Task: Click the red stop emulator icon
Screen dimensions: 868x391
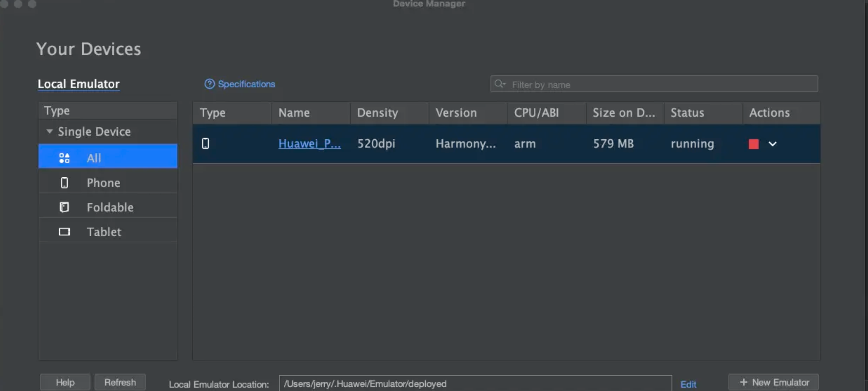Action: pyautogui.click(x=753, y=144)
